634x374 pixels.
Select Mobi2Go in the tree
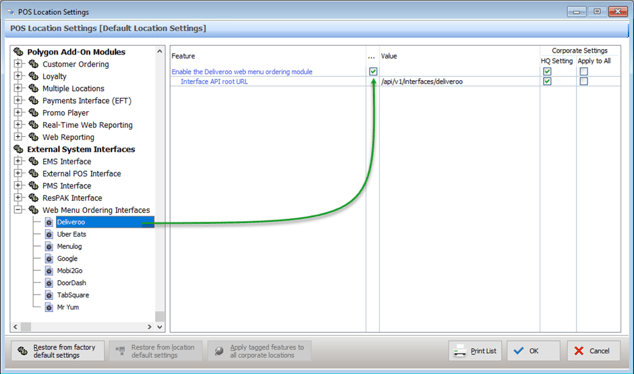(70, 271)
